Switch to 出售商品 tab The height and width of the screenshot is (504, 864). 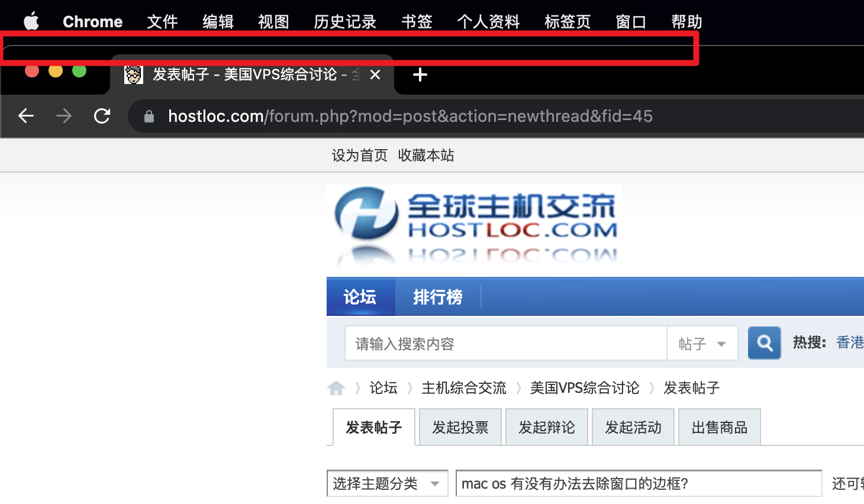point(720,427)
